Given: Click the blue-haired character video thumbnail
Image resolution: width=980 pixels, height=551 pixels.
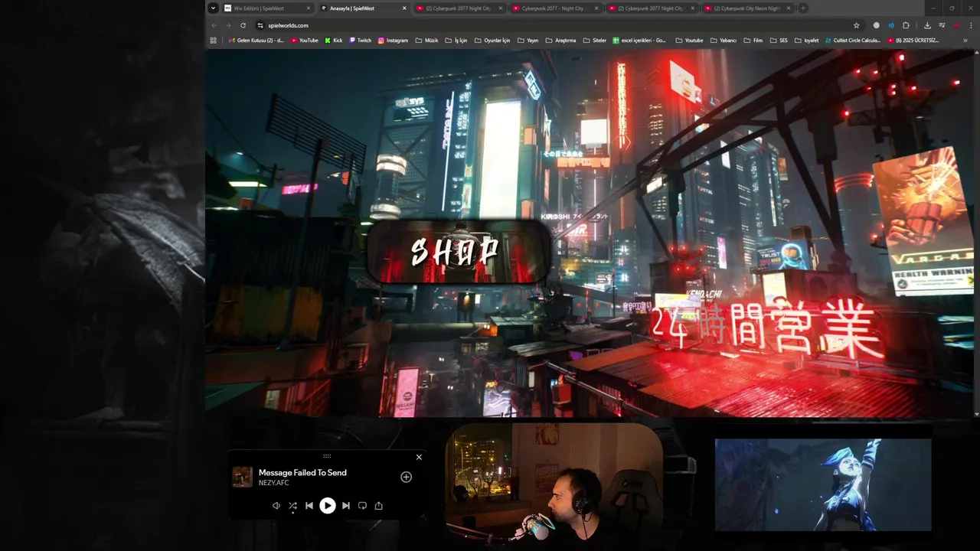Looking at the screenshot, I should 823,484.
